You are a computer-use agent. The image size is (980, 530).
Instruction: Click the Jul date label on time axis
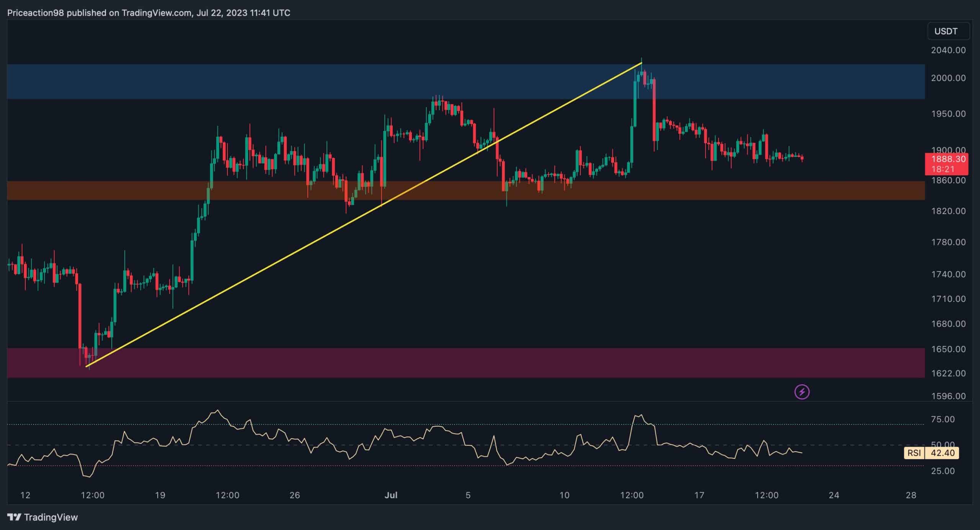(x=391, y=495)
